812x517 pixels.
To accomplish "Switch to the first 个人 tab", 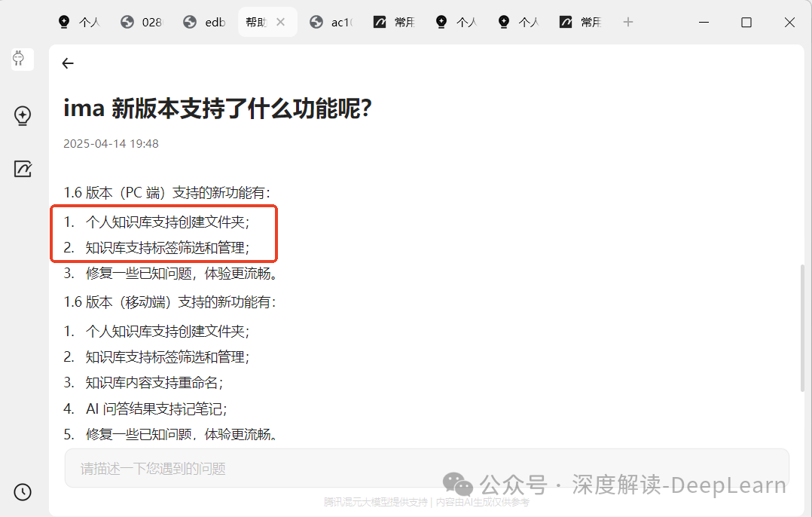I will coord(79,23).
